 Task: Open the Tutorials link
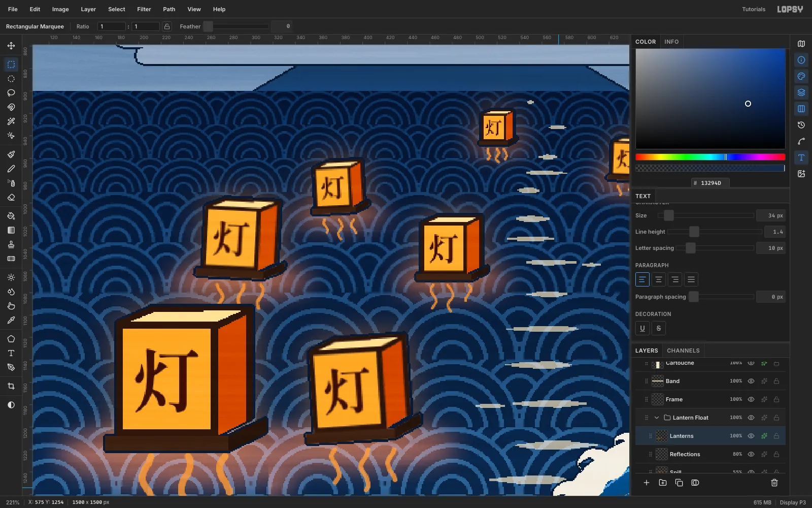[754, 9]
